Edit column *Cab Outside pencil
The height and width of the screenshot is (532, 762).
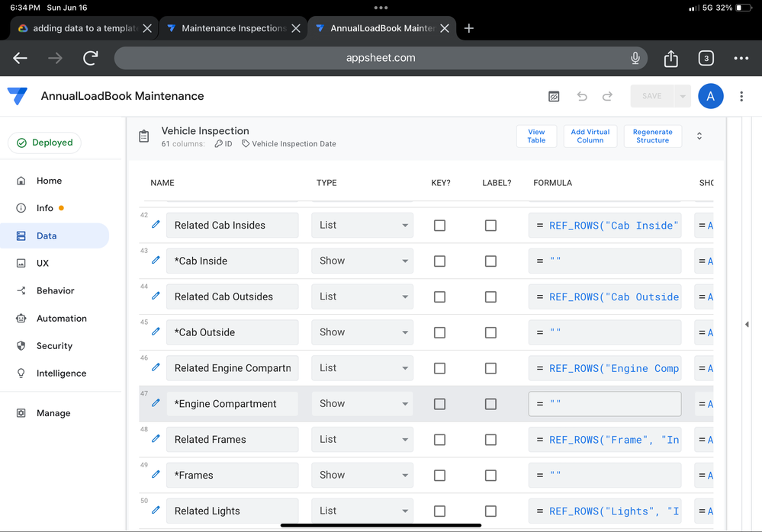tap(156, 332)
